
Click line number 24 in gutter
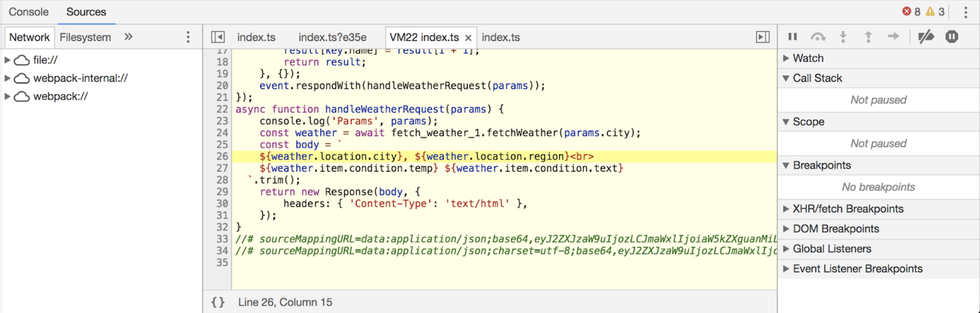click(x=222, y=133)
